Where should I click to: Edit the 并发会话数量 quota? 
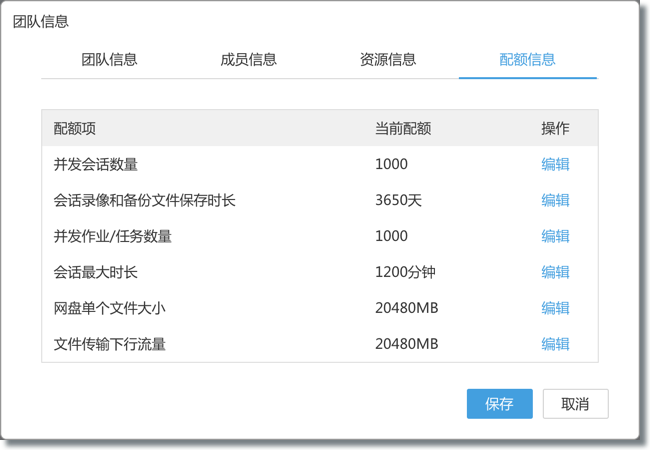click(555, 165)
